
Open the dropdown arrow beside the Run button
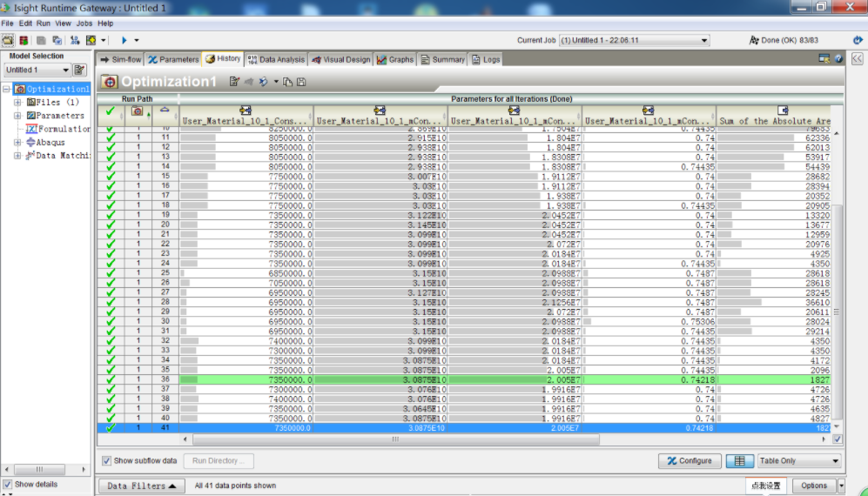pyautogui.click(x=136, y=40)
